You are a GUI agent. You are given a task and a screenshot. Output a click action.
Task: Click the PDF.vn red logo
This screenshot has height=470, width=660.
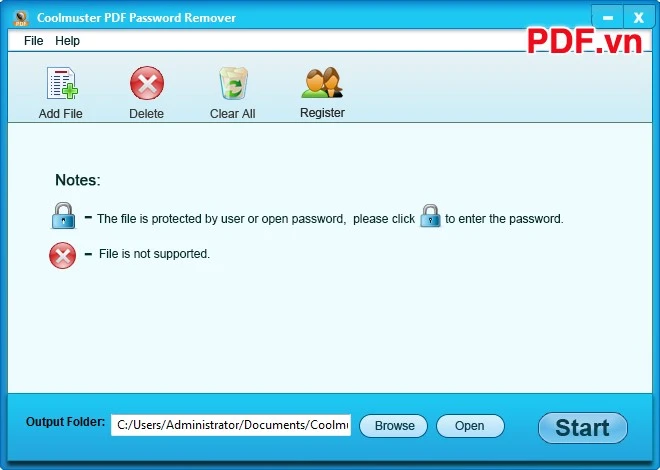click(x=584, y=41)
